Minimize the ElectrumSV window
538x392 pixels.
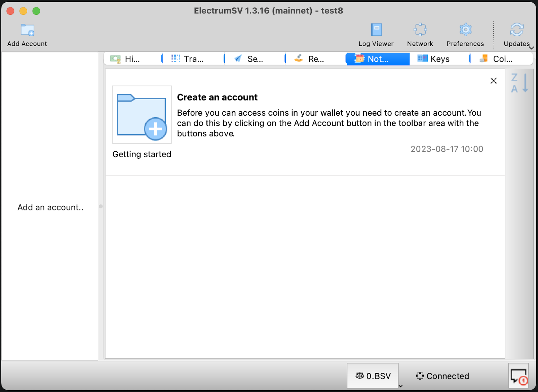[x=23, y=11]
